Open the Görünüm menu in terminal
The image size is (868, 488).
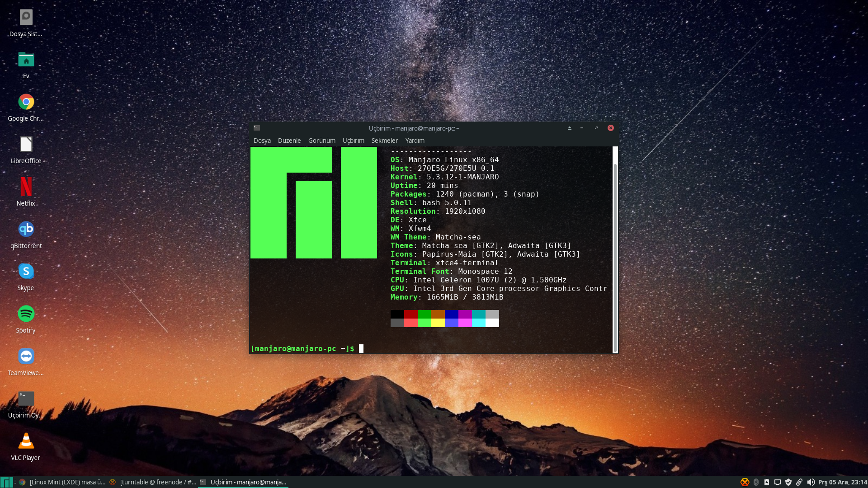[x=322, y=141]
